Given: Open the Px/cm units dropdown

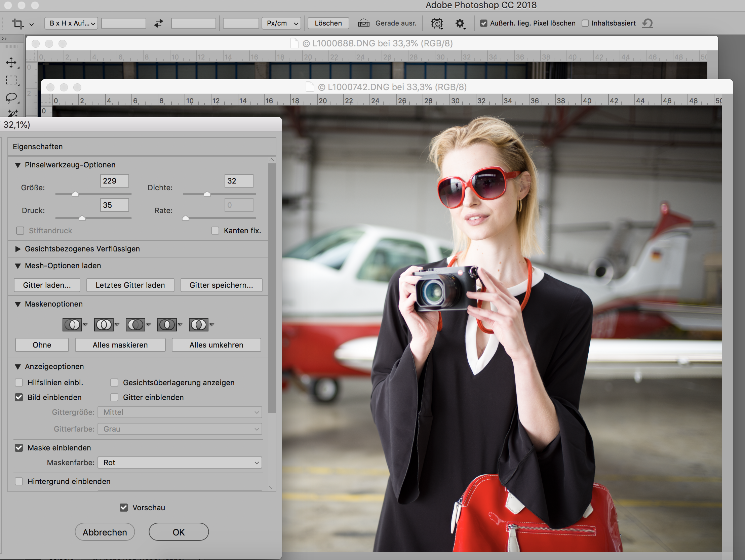Looking at the screenshot, I should coord(282,23).
